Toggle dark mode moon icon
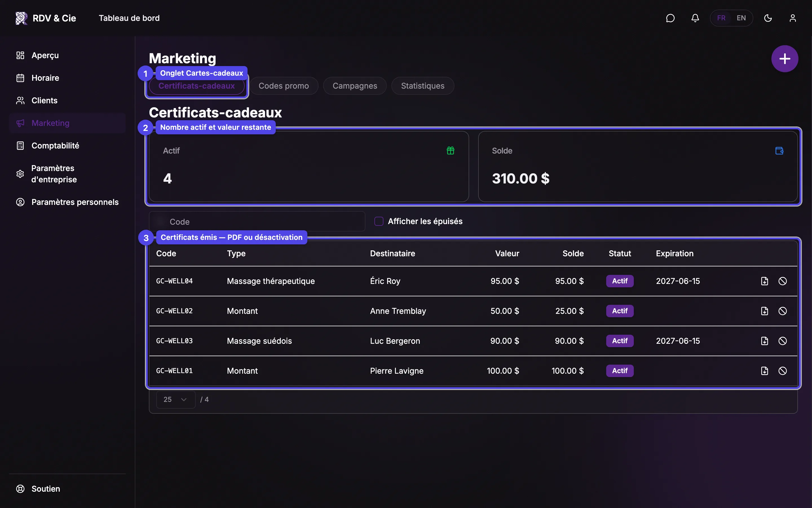812x508 pixels. pos(768,18)
